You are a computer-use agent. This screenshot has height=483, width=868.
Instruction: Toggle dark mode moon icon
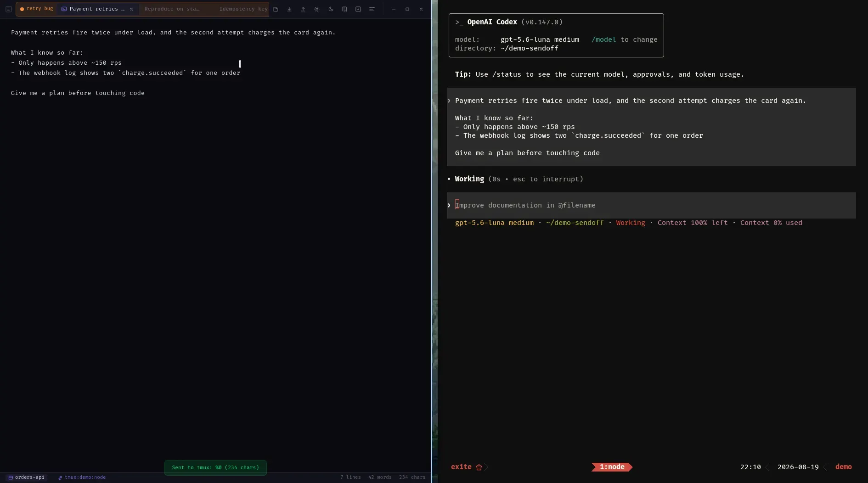pos(331,9)
